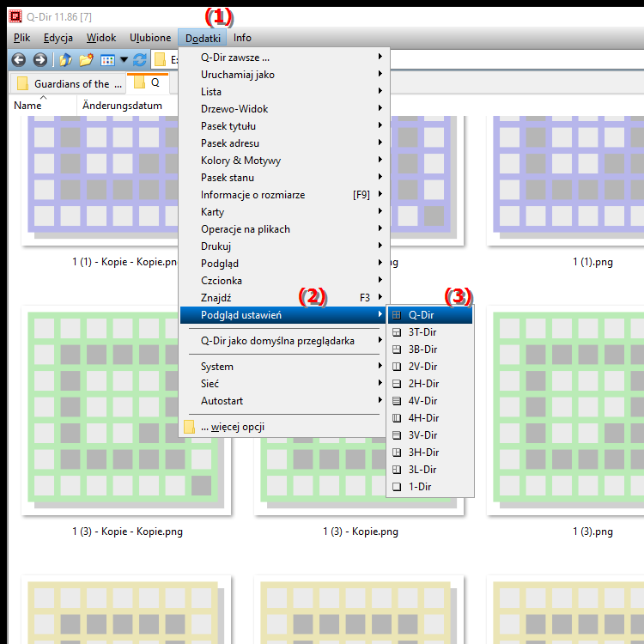Open the Znajdź menu entry
This screenshot has width=644, height=644.
[x=284, y=298]
